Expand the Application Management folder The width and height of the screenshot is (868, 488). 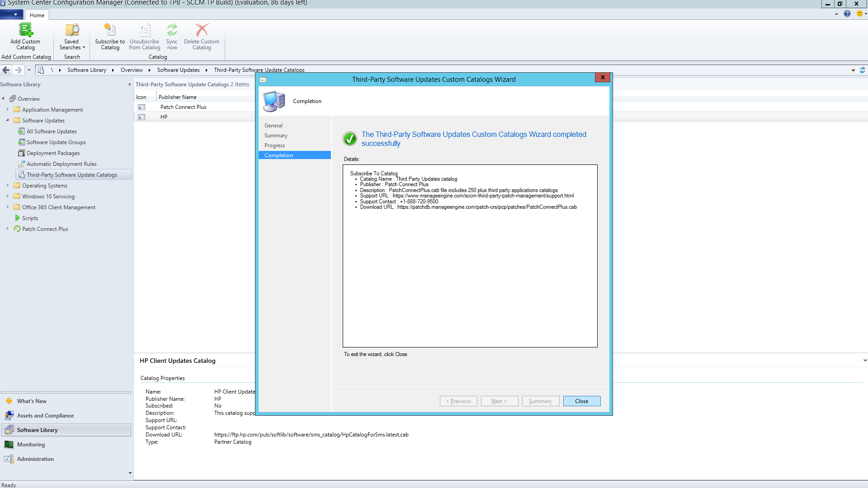pos(8,109)
